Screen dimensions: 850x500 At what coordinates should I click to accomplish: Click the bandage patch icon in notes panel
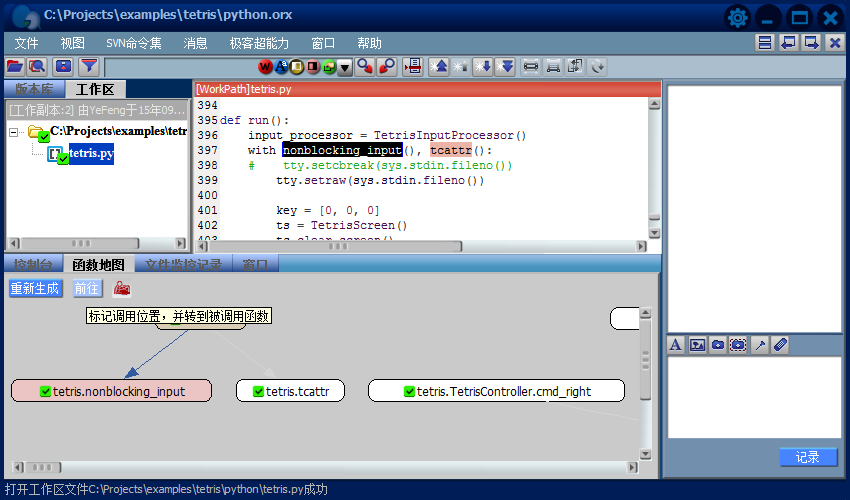click(780, 345)
